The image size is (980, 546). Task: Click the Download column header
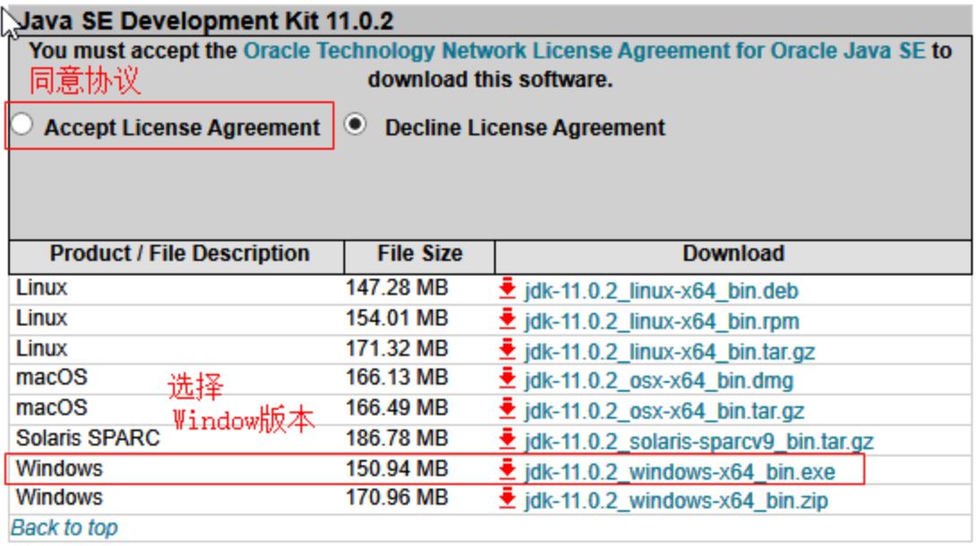(734, 255)
